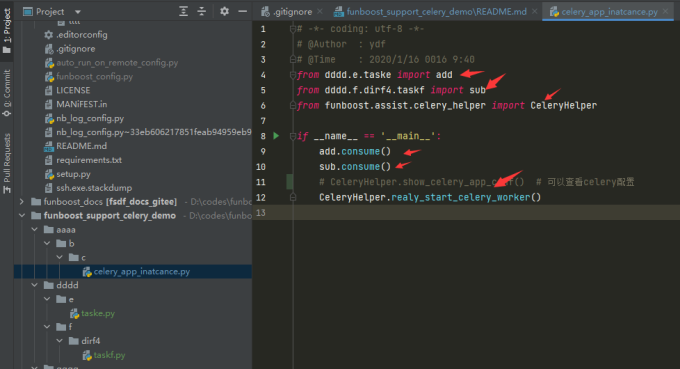Toggle the 1: Project sidebar tab

coord(7,30)
